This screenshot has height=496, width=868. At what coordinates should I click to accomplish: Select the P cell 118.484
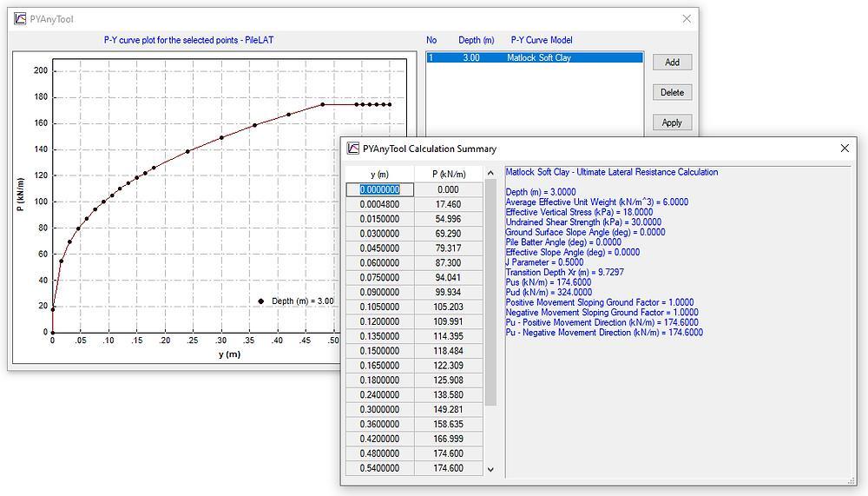449,351
